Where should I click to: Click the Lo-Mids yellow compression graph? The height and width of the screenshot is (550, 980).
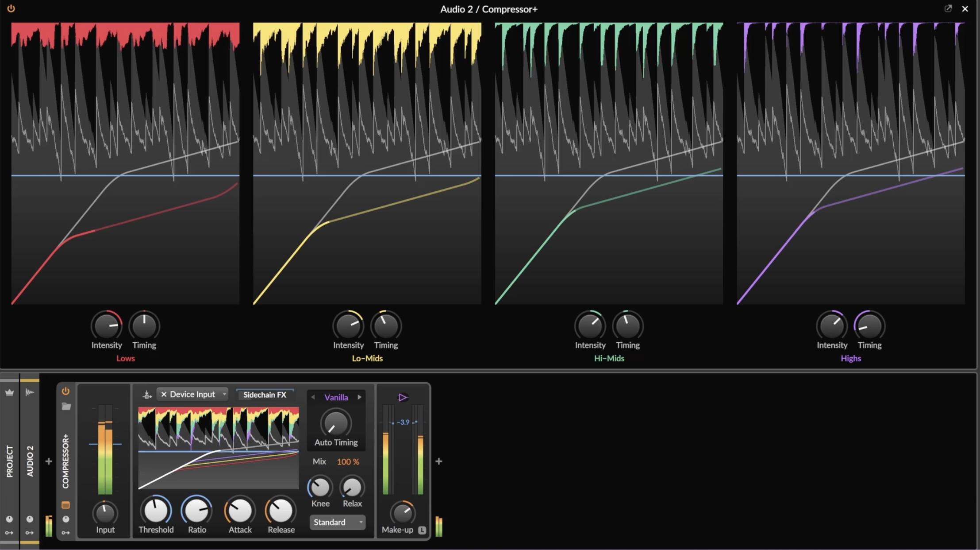[367, 163]
